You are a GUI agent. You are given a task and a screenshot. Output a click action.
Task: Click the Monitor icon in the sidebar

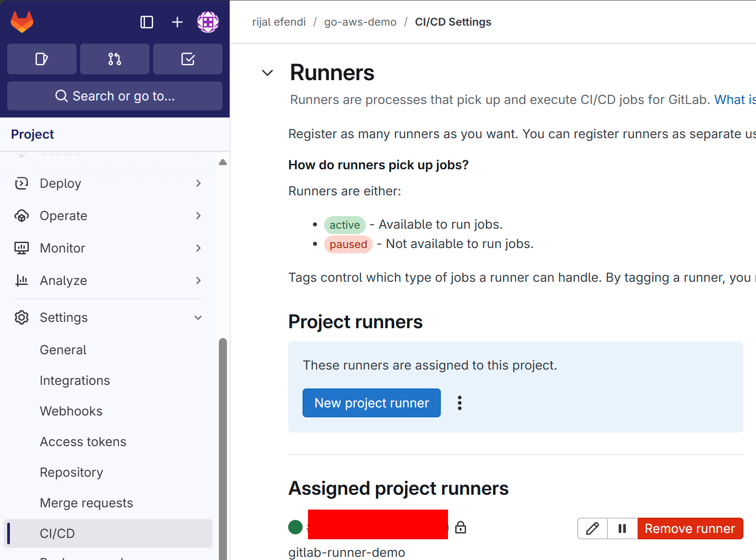pos(21,248)
